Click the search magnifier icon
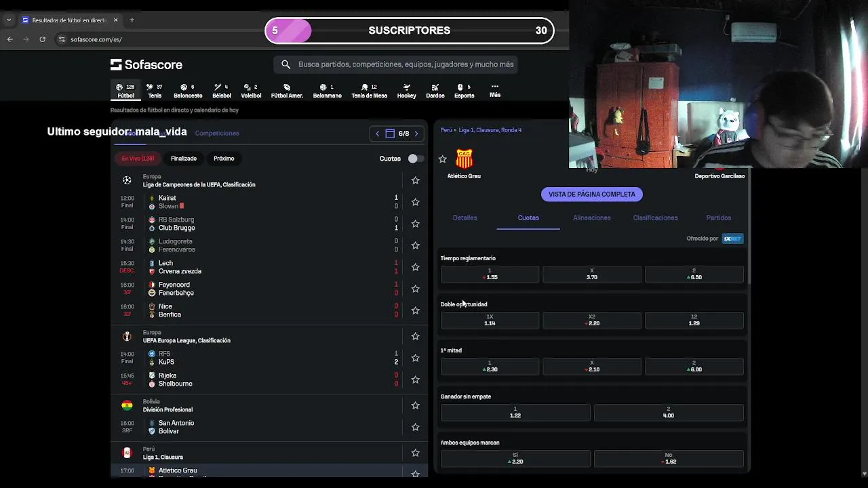This screenshot has width=868, height=488. coord(285,64)
